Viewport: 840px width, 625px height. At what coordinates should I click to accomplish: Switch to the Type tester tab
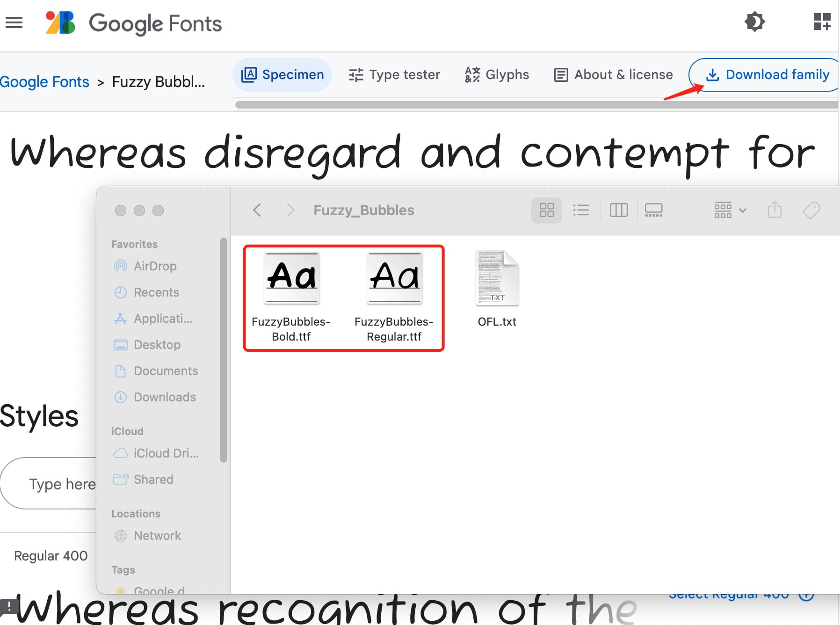[394, 74]
